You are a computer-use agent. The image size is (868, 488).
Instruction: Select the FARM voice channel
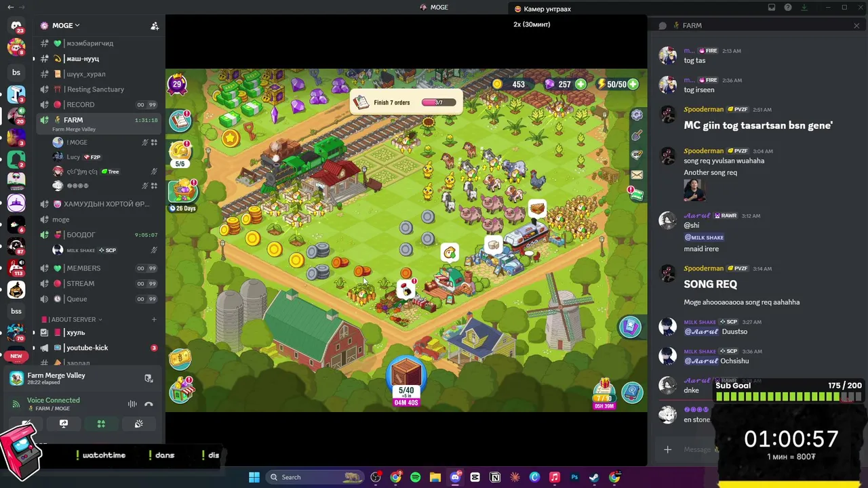100,123
